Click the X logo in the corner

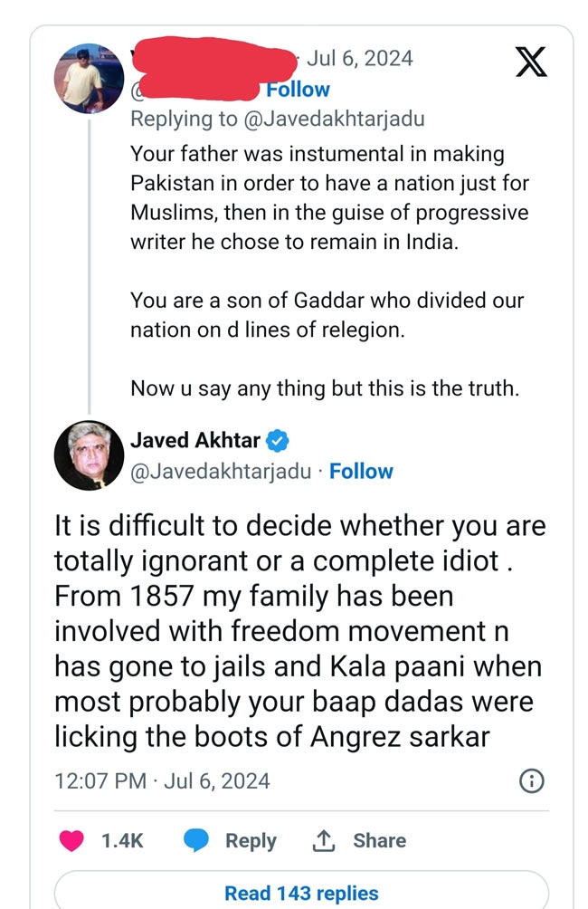[530, 61]
